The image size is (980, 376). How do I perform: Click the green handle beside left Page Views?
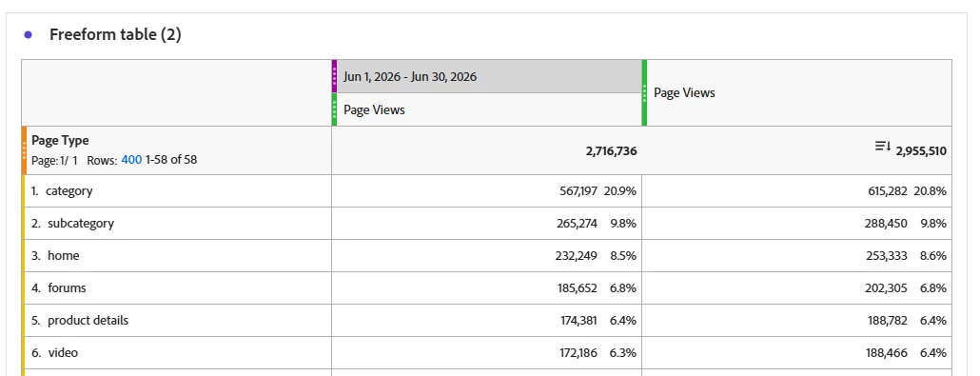334,109
